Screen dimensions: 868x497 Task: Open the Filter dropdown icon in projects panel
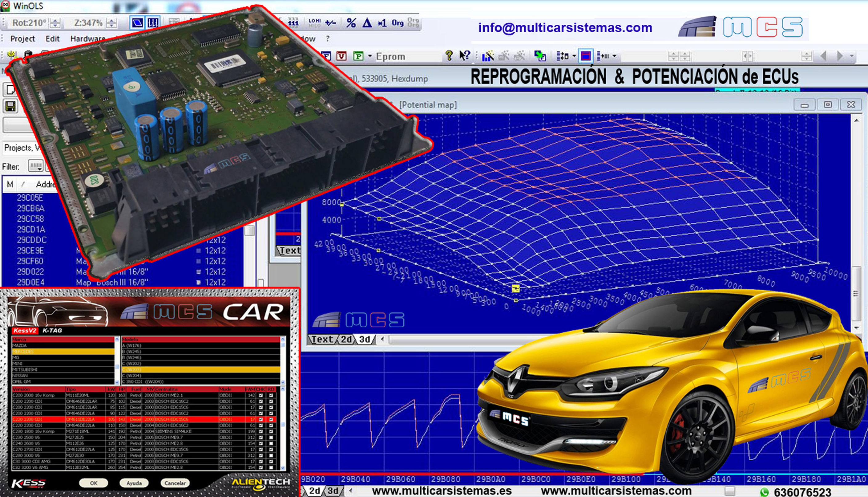click(35, 166)
